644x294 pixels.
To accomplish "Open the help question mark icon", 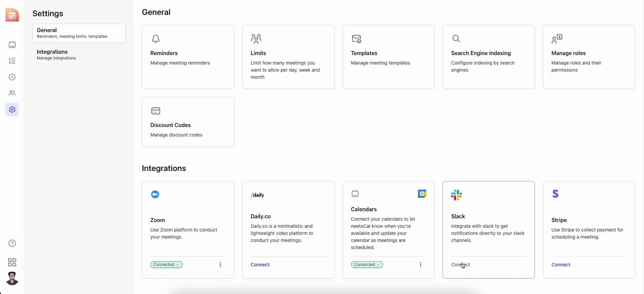I will [12, 243].
